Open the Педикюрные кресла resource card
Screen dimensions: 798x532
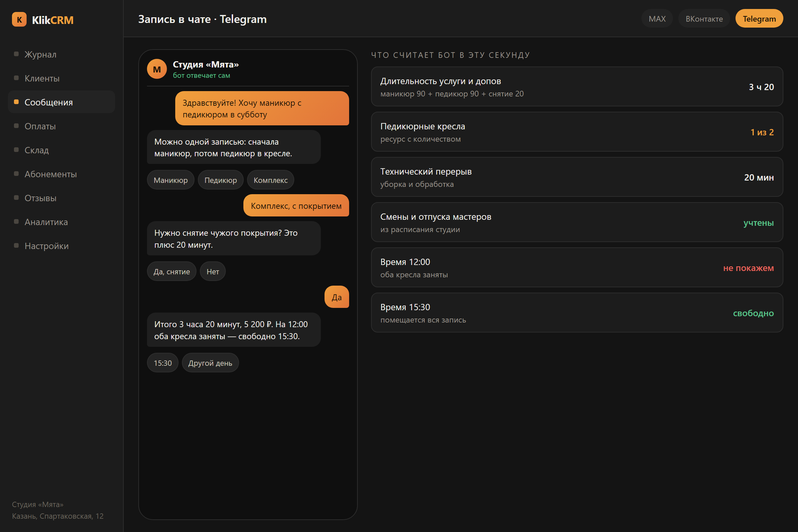(577, 132)
